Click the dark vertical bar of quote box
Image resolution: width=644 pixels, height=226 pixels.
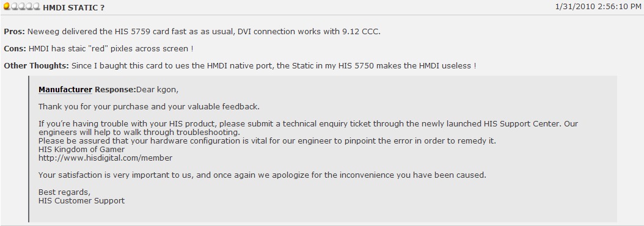coord(29,149)
